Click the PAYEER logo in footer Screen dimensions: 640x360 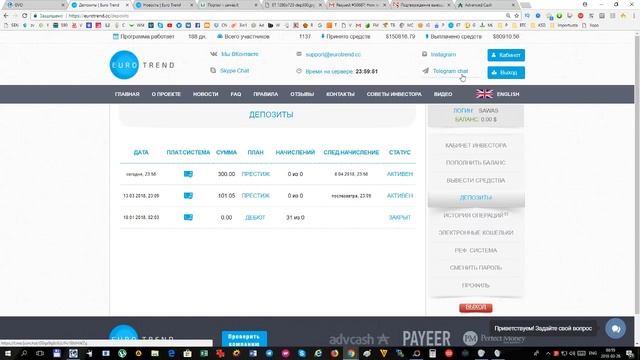pos(427,338)
